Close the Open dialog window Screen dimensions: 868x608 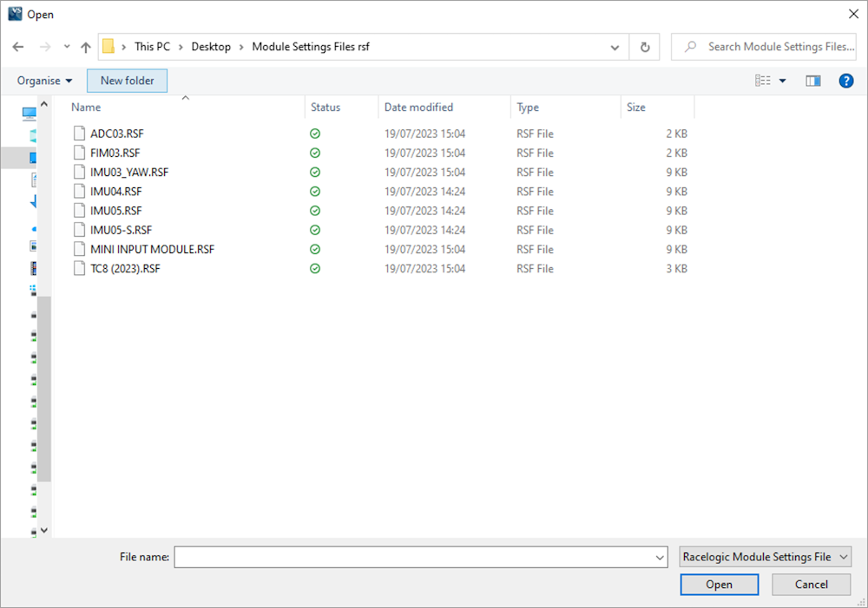pyautogui.click(x=853, y=14)
